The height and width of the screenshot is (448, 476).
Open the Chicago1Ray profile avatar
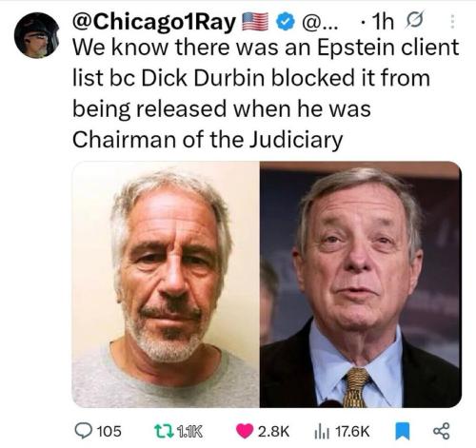coord(37,35)
